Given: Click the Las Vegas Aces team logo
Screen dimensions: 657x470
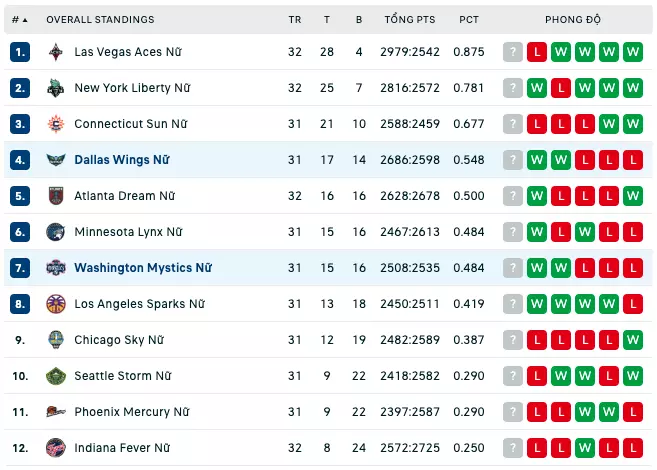Looking at the screenshot, I should pos(56,52).
